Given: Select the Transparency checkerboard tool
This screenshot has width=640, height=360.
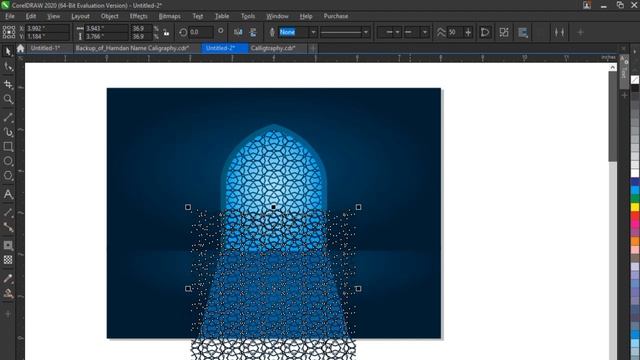Looking at the screenshot, I should [8, 260].
